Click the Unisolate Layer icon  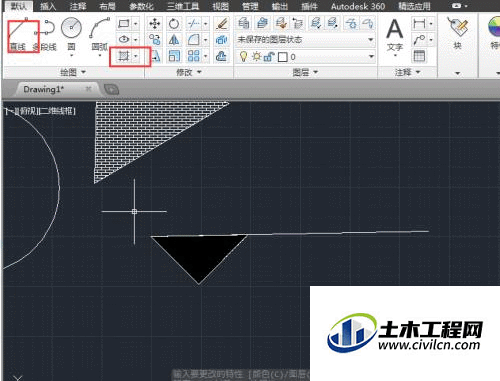pyautogui.click(x=333, y=23)
